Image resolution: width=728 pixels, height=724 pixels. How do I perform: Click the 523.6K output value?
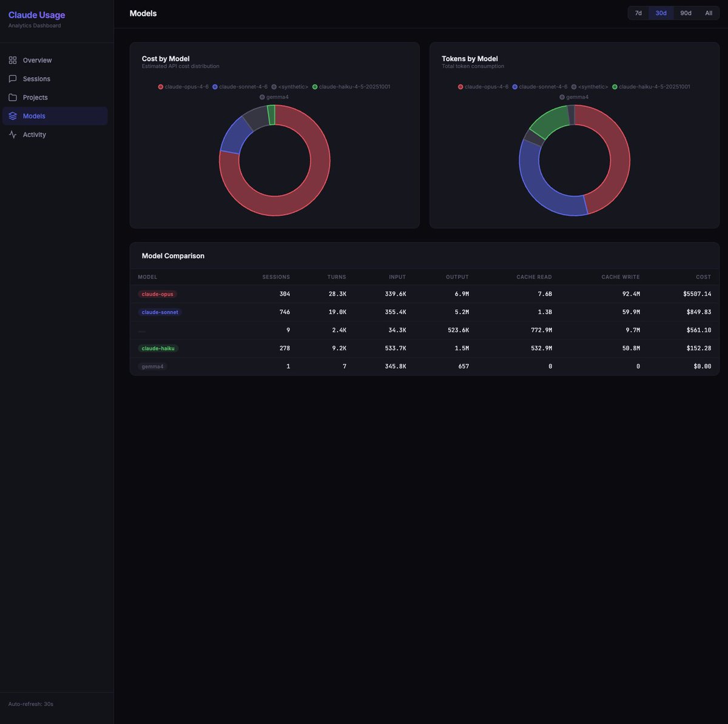point(457,330)
